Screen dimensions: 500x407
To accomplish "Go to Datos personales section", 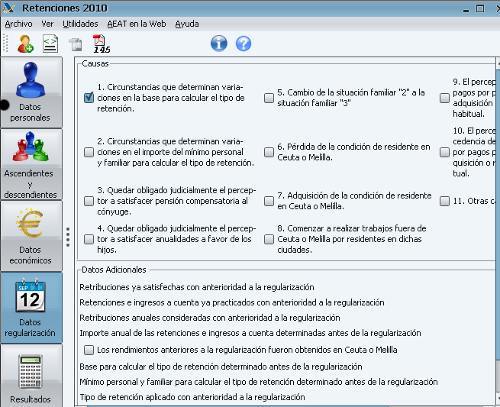I will click(x=31, y=92).
